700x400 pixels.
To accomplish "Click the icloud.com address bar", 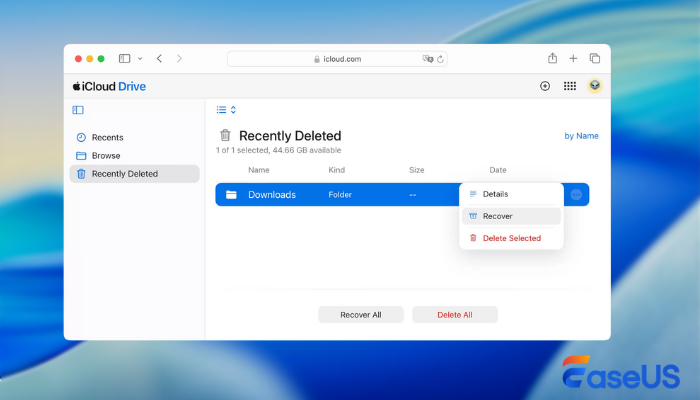I will pos(337,59).
